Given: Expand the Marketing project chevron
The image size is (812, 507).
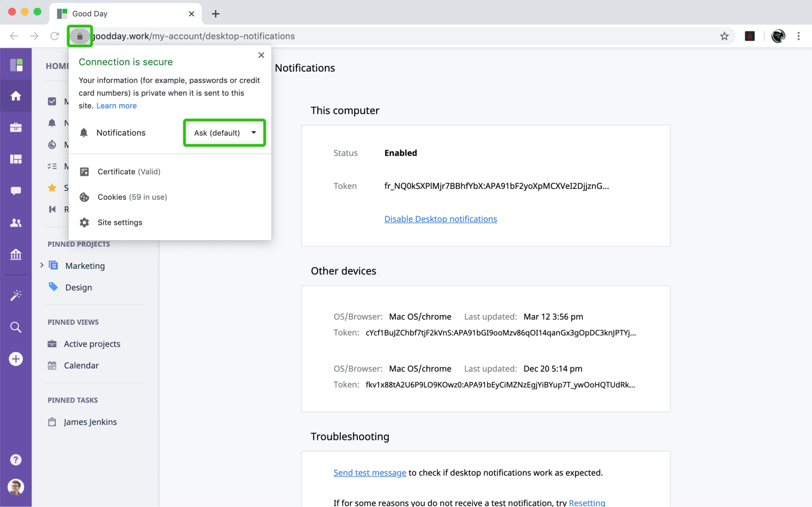Looking at the screenshot, I should click(x=42, y=265).
